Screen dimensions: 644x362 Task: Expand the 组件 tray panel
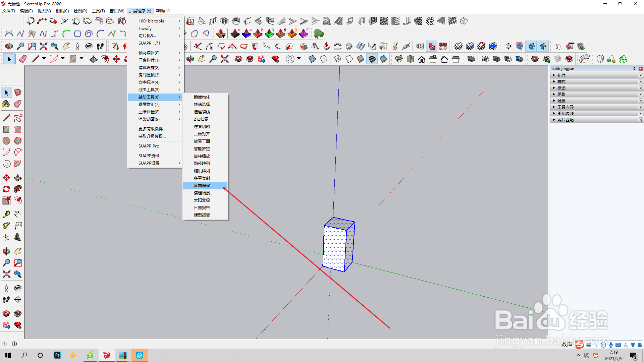561,75
